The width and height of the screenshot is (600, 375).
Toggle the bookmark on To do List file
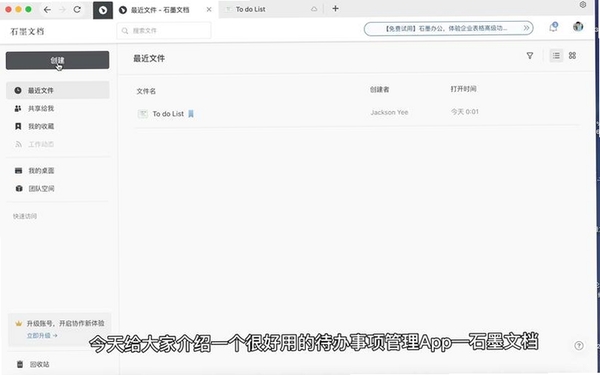tap(191, 114)
